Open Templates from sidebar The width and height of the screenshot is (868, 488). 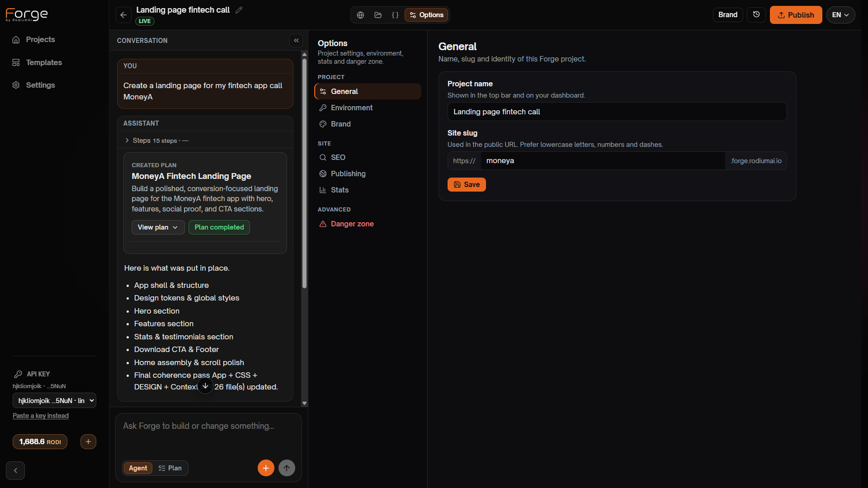pos(44,62)
